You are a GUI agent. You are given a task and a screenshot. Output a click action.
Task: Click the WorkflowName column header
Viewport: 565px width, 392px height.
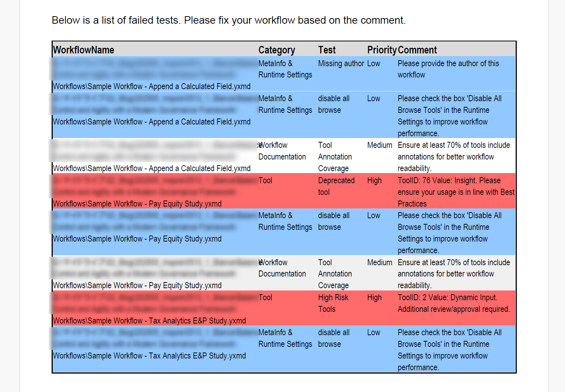(84, 50)
